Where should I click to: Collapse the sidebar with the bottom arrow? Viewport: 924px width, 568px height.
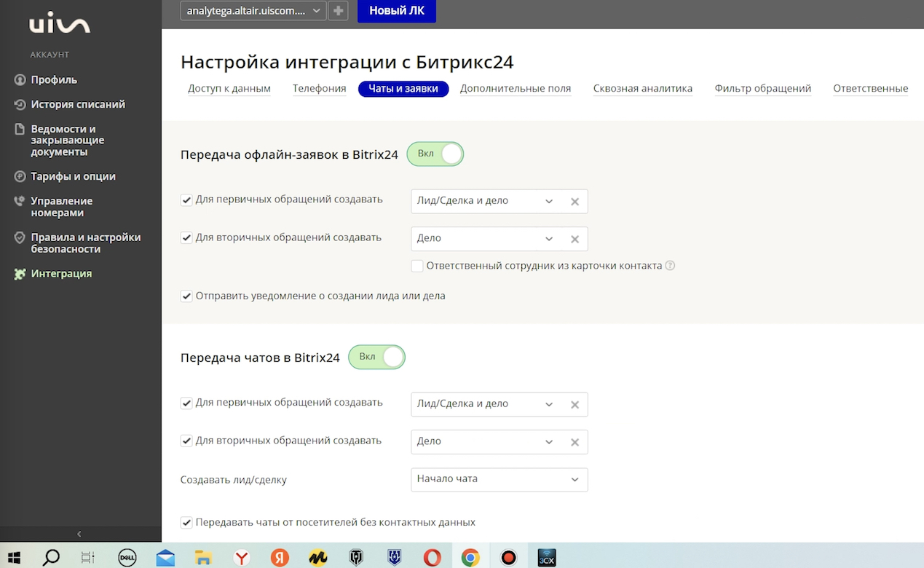pos(80,534)
